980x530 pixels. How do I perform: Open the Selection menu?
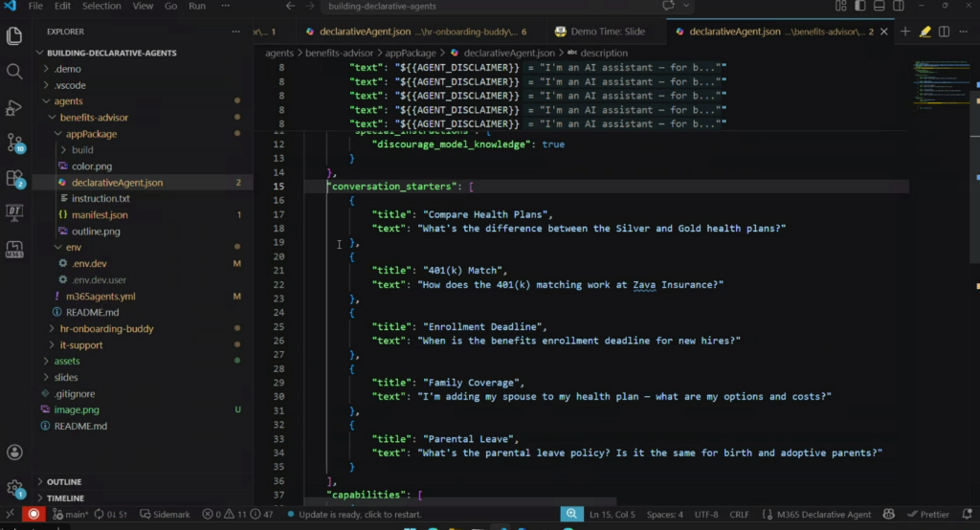[101, 6]
